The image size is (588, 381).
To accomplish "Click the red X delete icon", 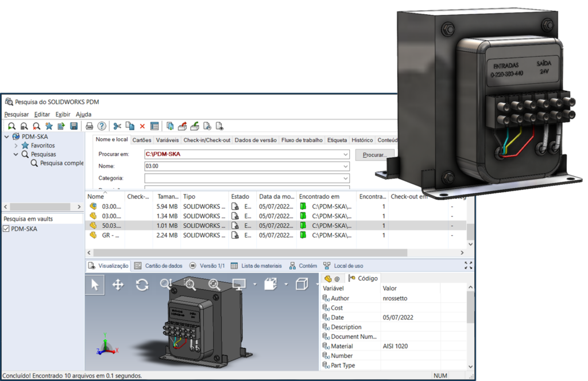I will (142, 126).
